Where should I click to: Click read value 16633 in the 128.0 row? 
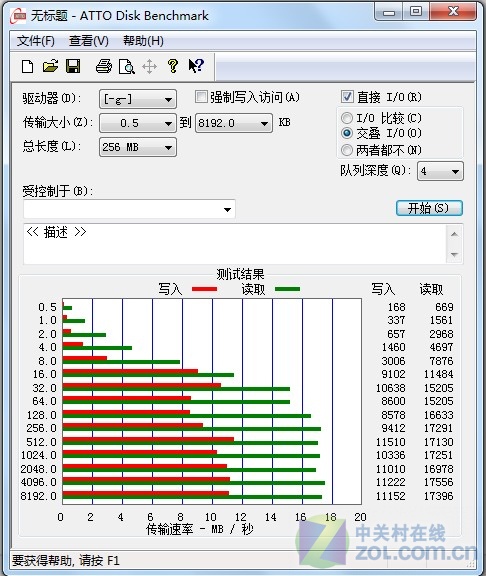coord(439,415)
